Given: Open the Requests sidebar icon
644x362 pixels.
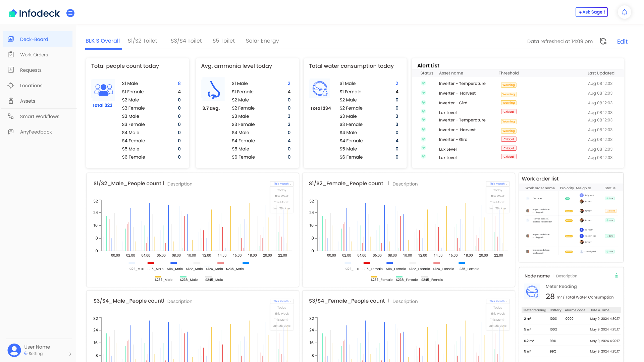Looking at the screenshot, I should pyautogui.click(x=11, y=70).
